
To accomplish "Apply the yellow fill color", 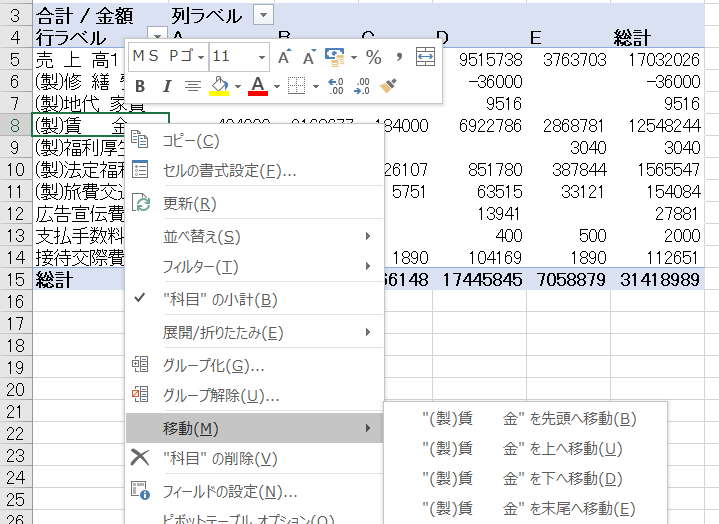I will click(x=220, y=87).
